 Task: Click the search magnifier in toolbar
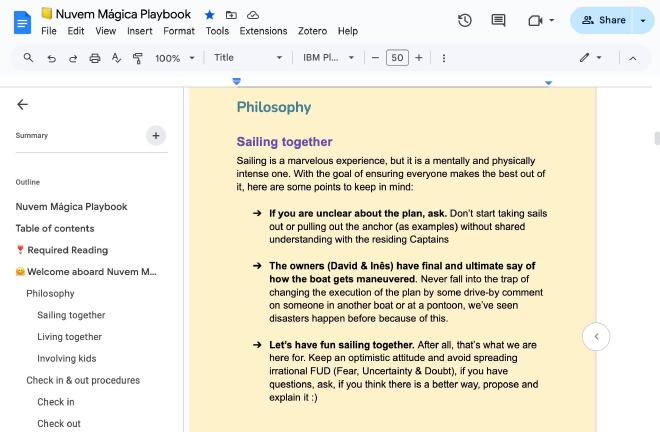point(28,58)
